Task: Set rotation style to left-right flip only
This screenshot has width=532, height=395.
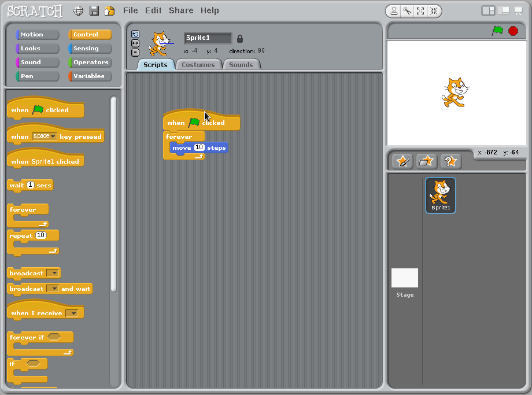Action: click(x=135, y=43)
